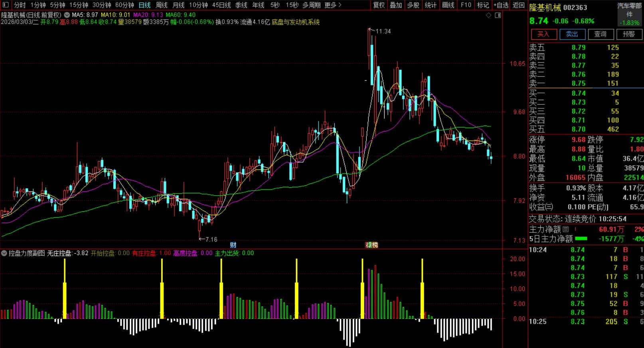Click the red 买入 buy button
The height and width of the screenshot is (348, 644).
coord(543,34)
